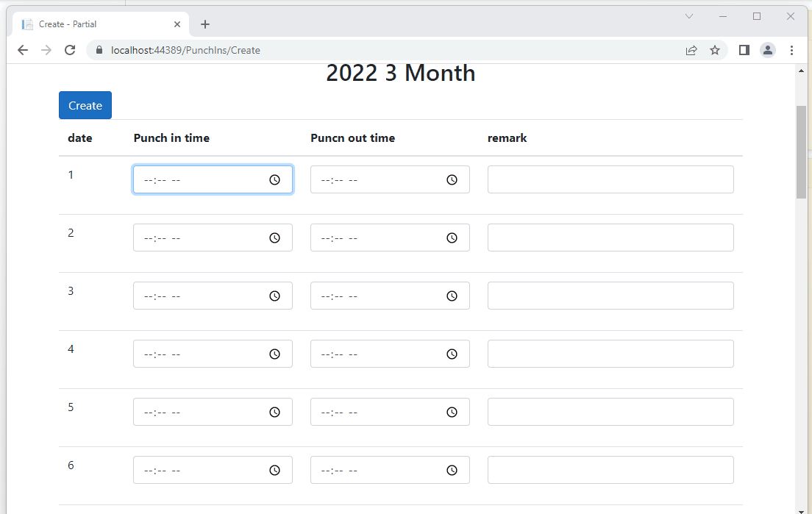Focus row 4 remark text box
The image size is (812, 514).
pyautogui.click(x=610, y=354)
